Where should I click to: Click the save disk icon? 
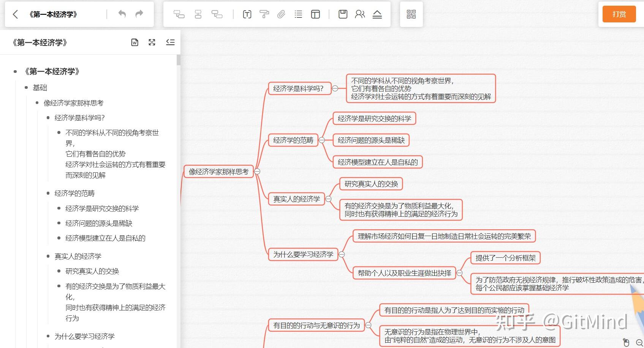pos(343,14)
